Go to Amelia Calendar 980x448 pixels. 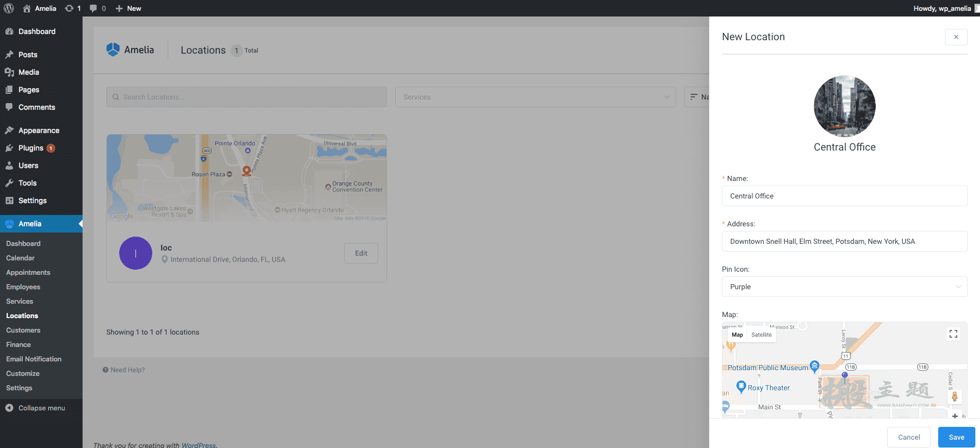point(21,258)
